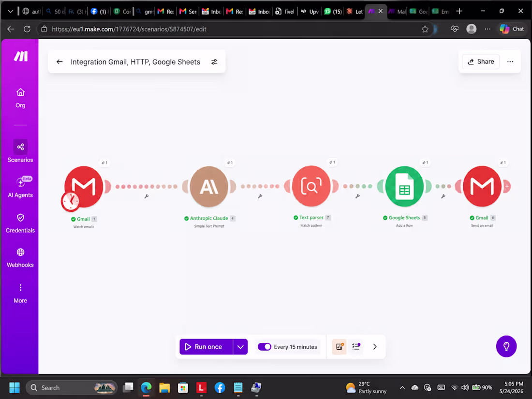Viewport: 532px width, 399px height.
Task: Click Google Sheets operations counter bubble
Action: (x=425, y=163)
